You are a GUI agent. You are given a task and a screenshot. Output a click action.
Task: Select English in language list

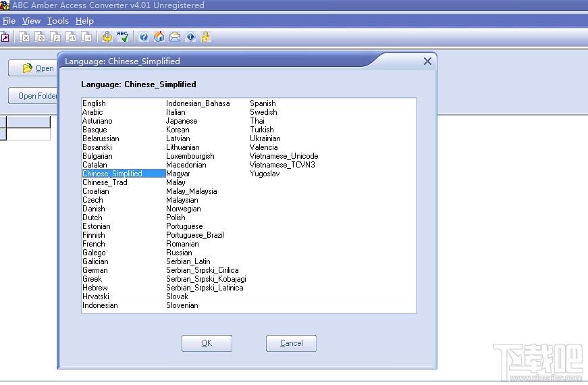point(94,103)
